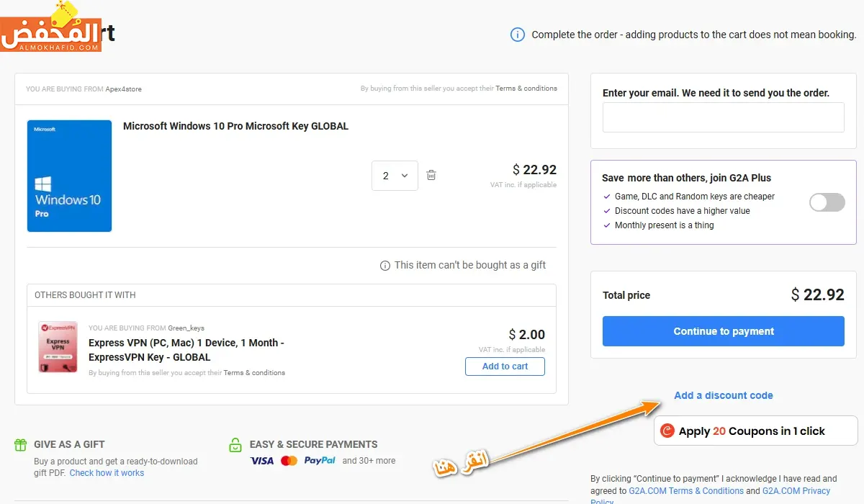Click the info icon next to gift restriction notice

pos(385,266)
